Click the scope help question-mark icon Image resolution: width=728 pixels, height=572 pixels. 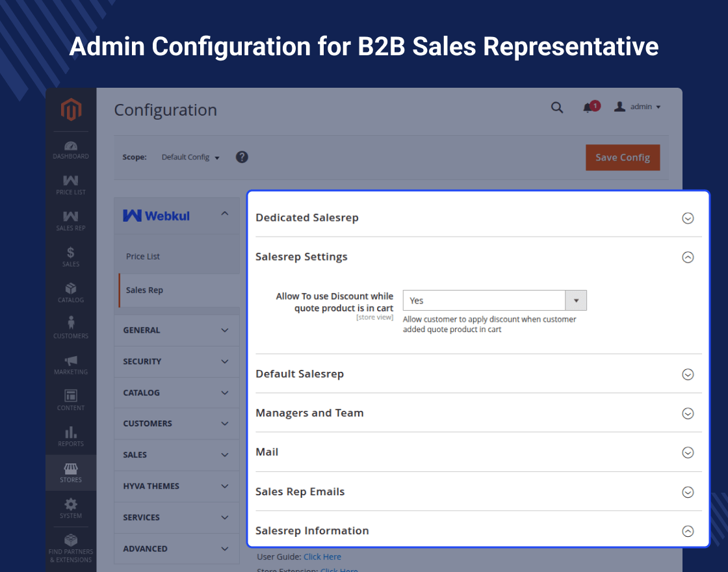pyautogui.click(x=242, y=157)
